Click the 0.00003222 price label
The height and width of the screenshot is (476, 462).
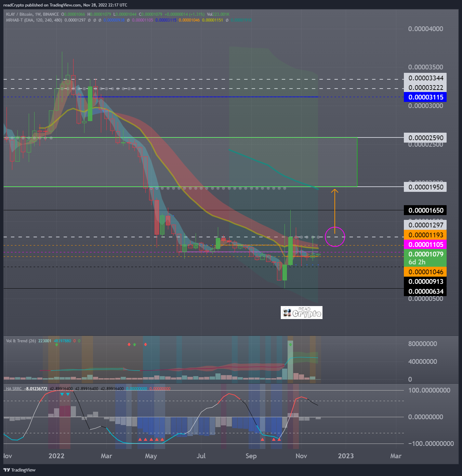pyautogui.click(x=425, y=88)
